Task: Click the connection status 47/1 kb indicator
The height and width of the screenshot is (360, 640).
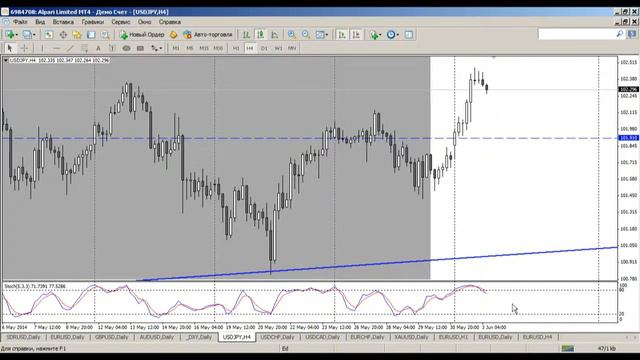Action: [x=607, y=349]
